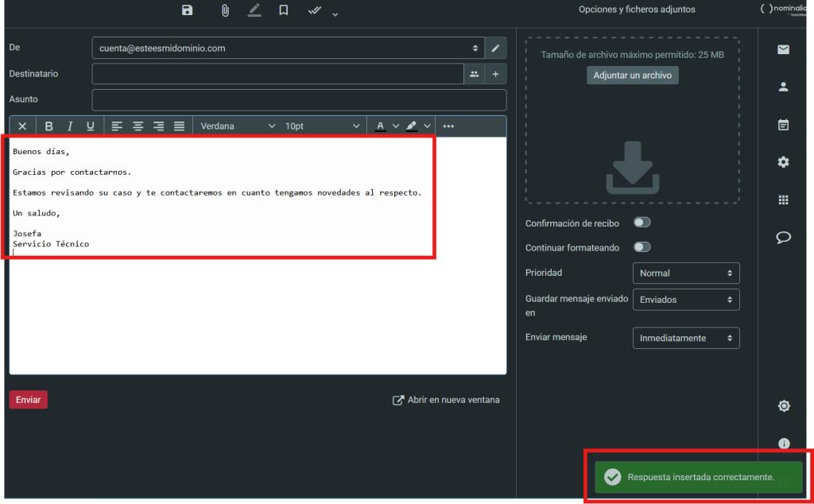This screenshot has width=814, height=504.
Task: Open the signature pen icon in top toolbar
Action: pyautogui.click(x=254, y=10)
